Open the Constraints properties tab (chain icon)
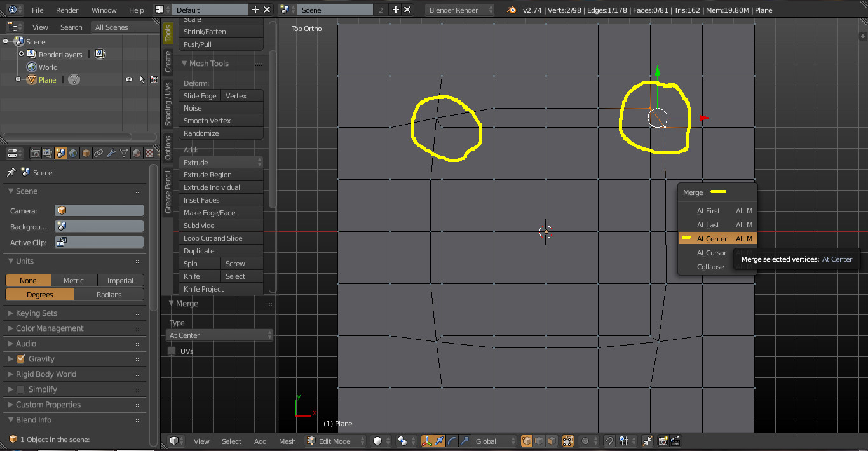This screenshot has width=868, height=451. click(x=98, y=153)
